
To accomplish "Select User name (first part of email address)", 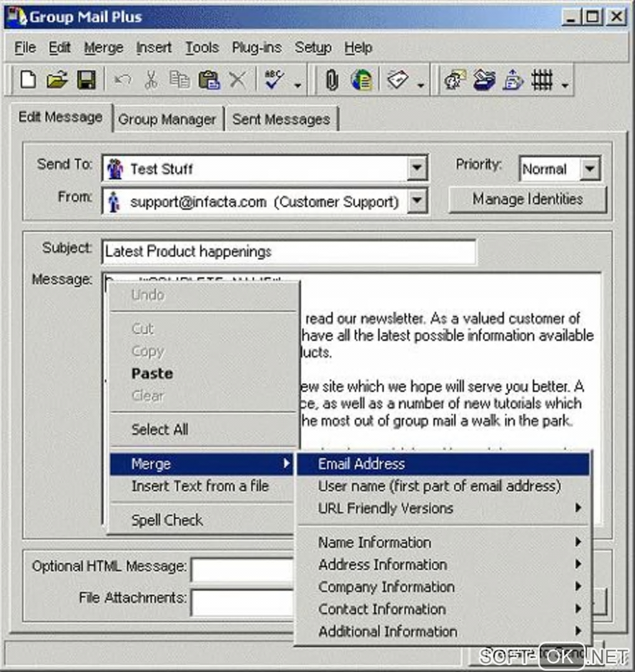I will 443,486.
